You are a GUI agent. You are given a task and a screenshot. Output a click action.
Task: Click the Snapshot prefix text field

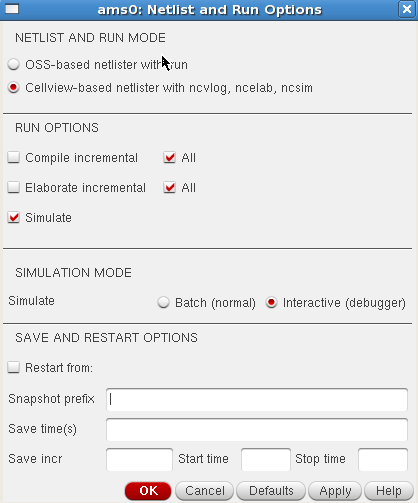pos(257,399)
